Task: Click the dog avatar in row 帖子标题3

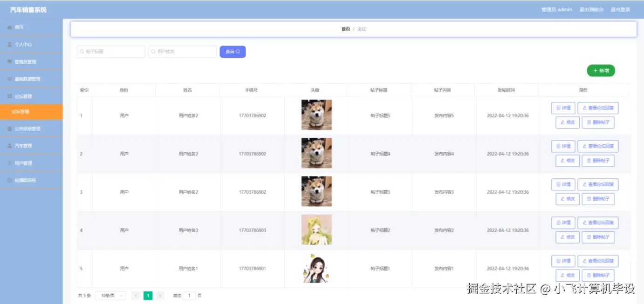Action: coord(316,191)
